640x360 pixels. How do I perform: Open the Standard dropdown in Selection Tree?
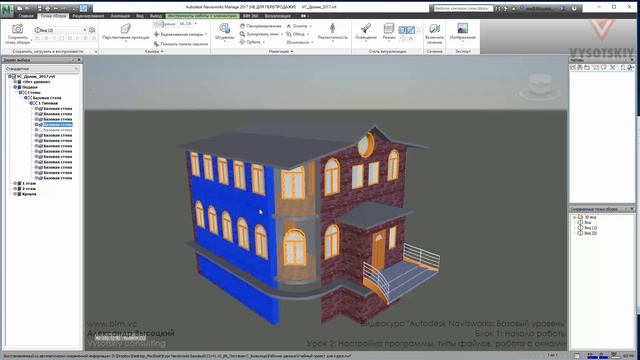click(x=41, y=69)
